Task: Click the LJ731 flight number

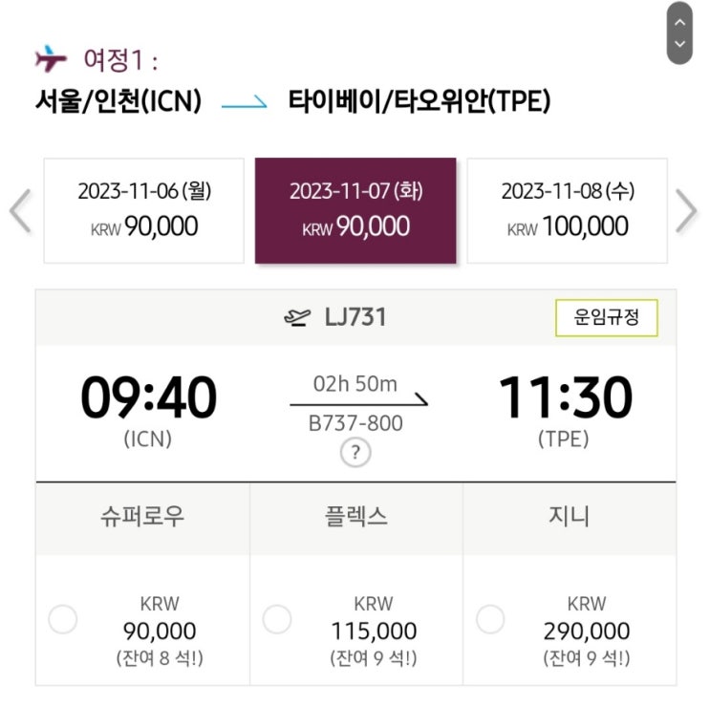Action: point(355,318)
